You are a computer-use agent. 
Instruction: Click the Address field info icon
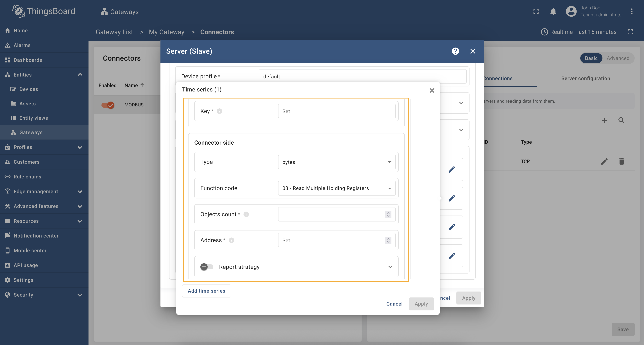point(232,240)
